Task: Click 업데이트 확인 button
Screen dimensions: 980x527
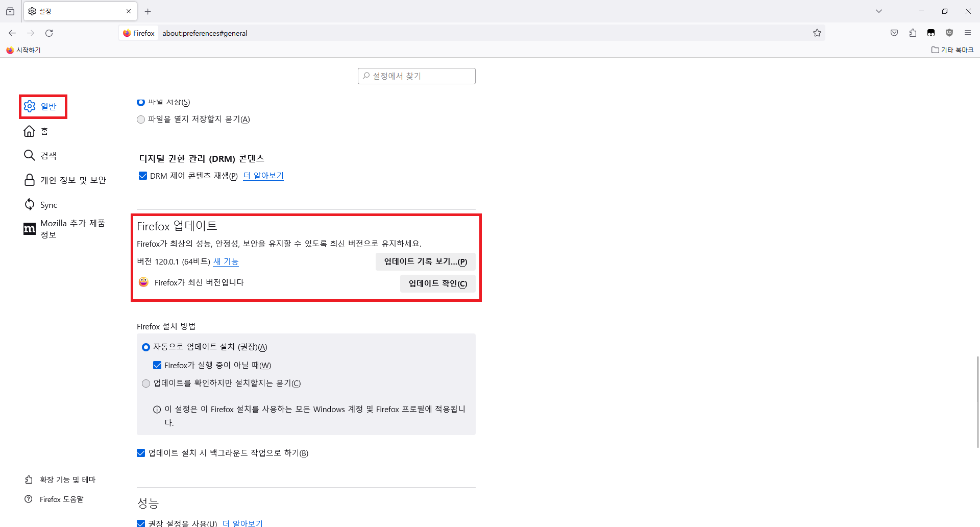Action: (x=437, y=283)
